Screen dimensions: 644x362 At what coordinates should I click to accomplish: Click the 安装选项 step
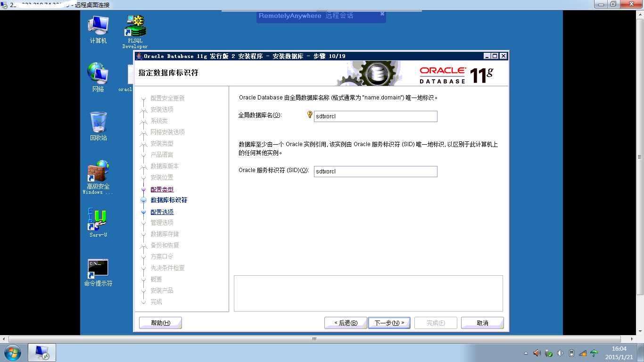pos(162,109)
